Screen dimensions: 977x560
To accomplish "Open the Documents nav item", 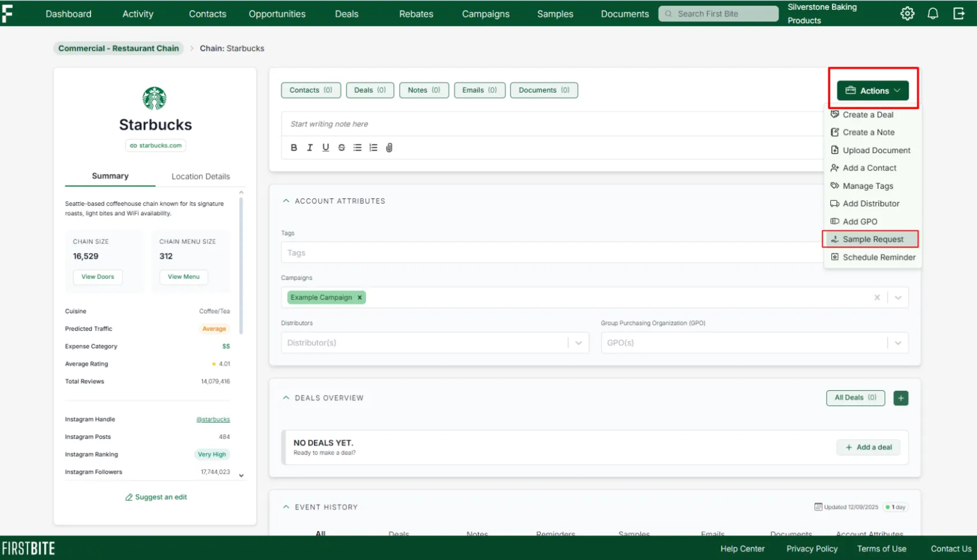I will point(625,14).
